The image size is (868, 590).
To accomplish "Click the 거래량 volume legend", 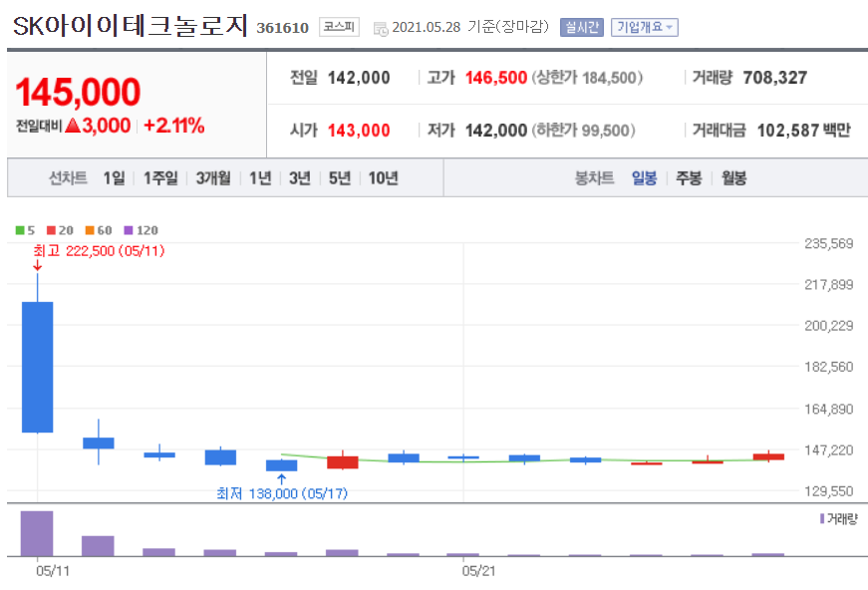I will (839, 519).
